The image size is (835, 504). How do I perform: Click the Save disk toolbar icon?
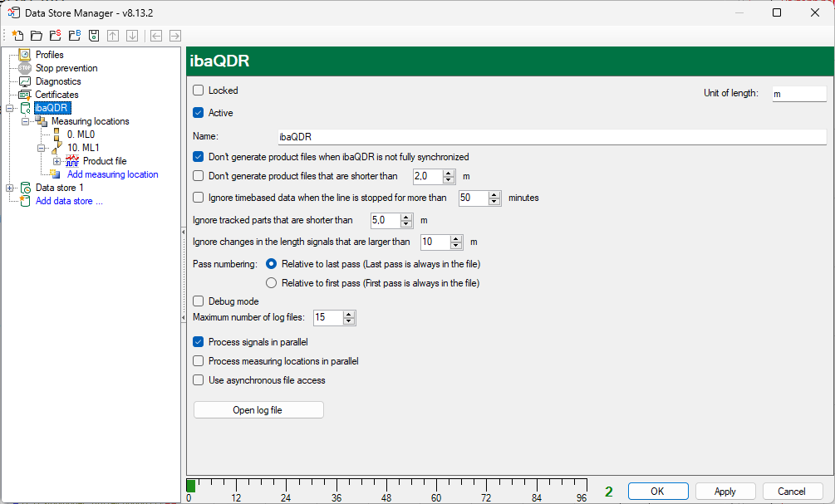point(94,36)
